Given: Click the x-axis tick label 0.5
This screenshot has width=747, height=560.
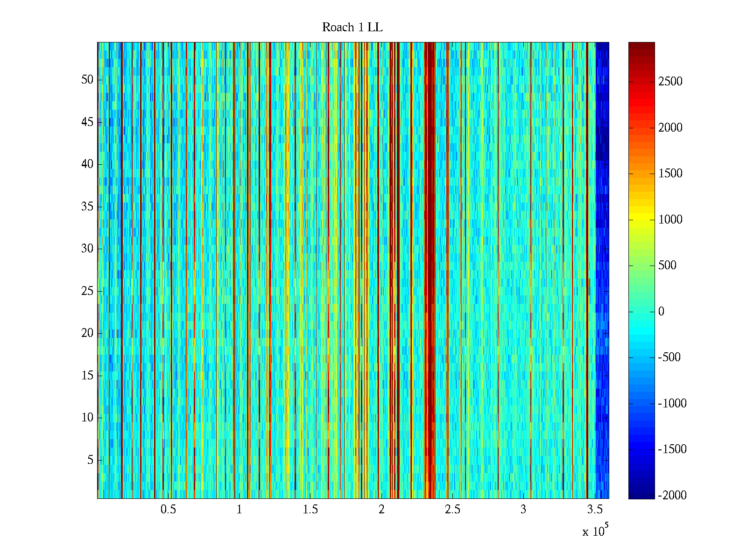Looking at the screenshot, I should click(x=168, y=510).
